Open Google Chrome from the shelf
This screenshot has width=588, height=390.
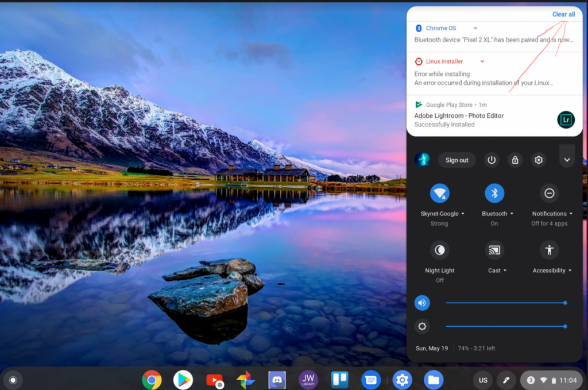152,380
